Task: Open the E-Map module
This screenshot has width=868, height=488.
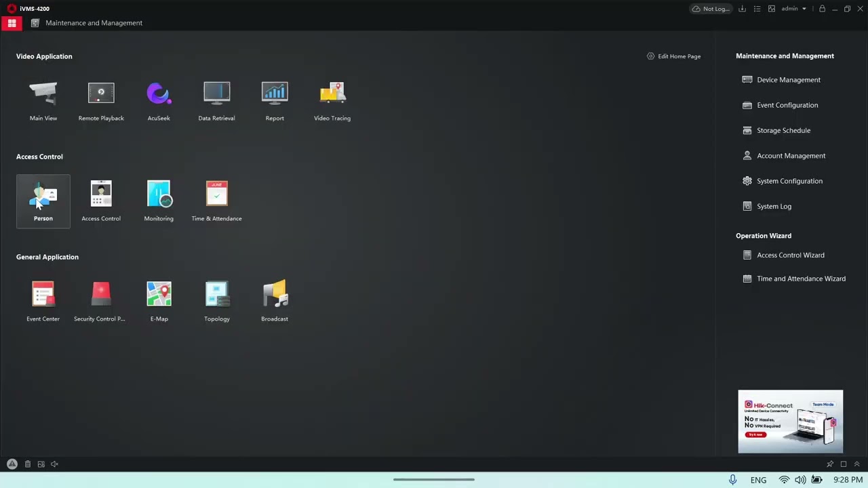Action: tap(159, 302)
